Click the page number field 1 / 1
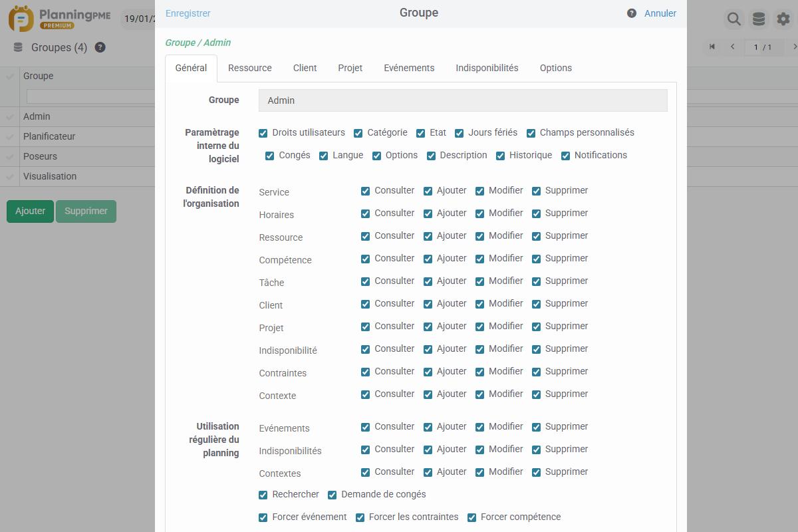The width and height of the screenshot is (798, 532). 762,47
